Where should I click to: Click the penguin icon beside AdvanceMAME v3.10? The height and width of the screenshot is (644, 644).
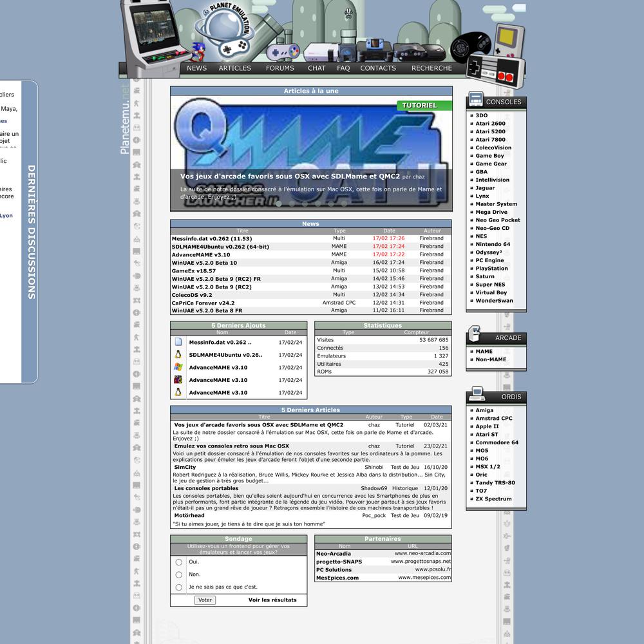[178, 392]
